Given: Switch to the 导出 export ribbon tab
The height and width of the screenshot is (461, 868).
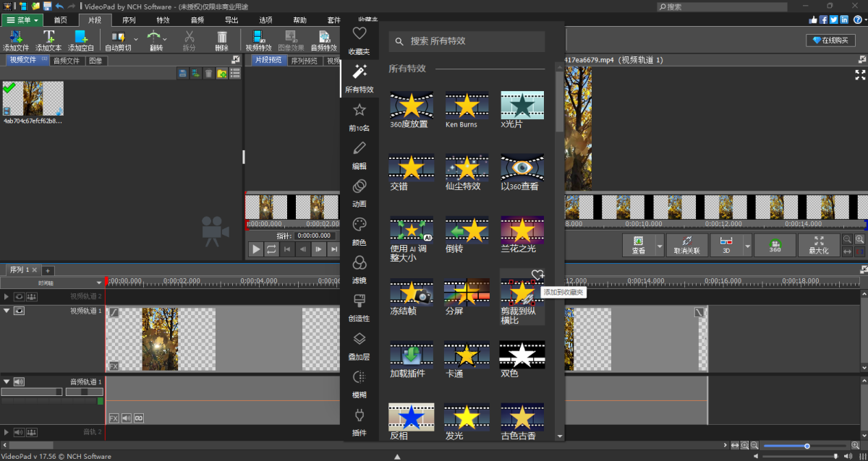Looking at the screenshot, I should [x=231, y=20].
